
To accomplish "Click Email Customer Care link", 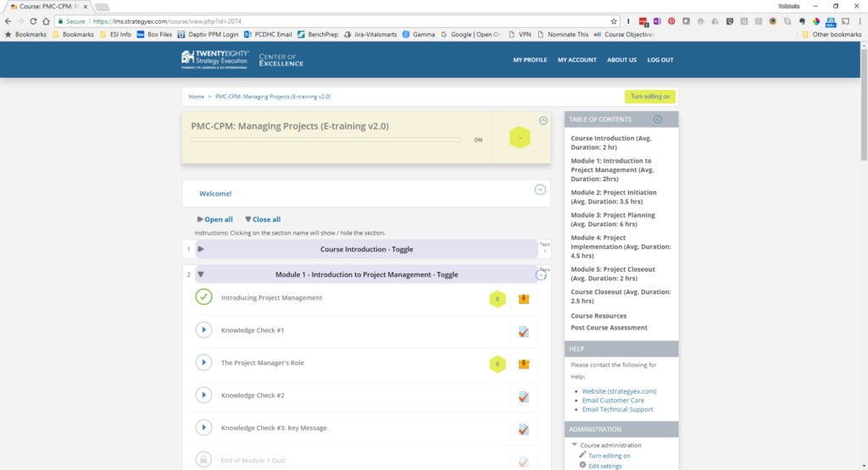I will pos(613,401).
